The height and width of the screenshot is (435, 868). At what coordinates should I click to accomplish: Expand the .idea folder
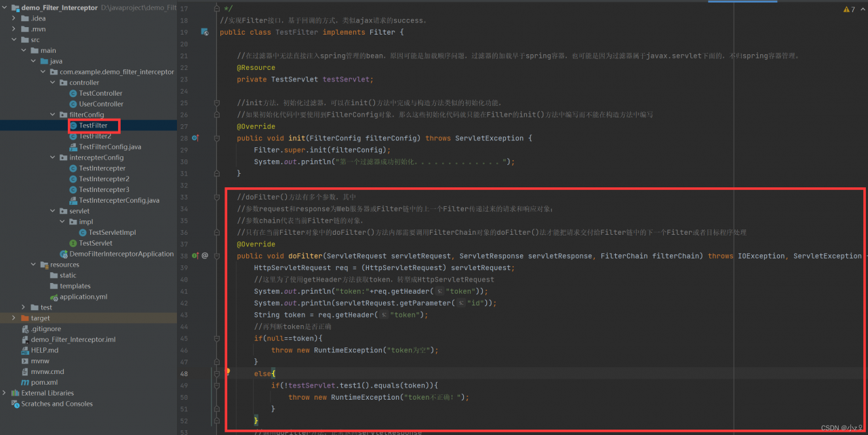(x=14, y=18)
